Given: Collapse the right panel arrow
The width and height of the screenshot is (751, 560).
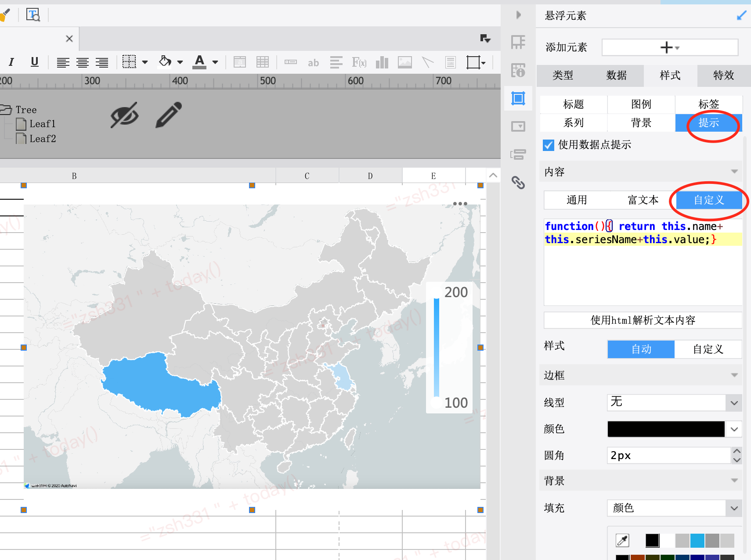Looking at the screenshot, I should coord(519,15).
